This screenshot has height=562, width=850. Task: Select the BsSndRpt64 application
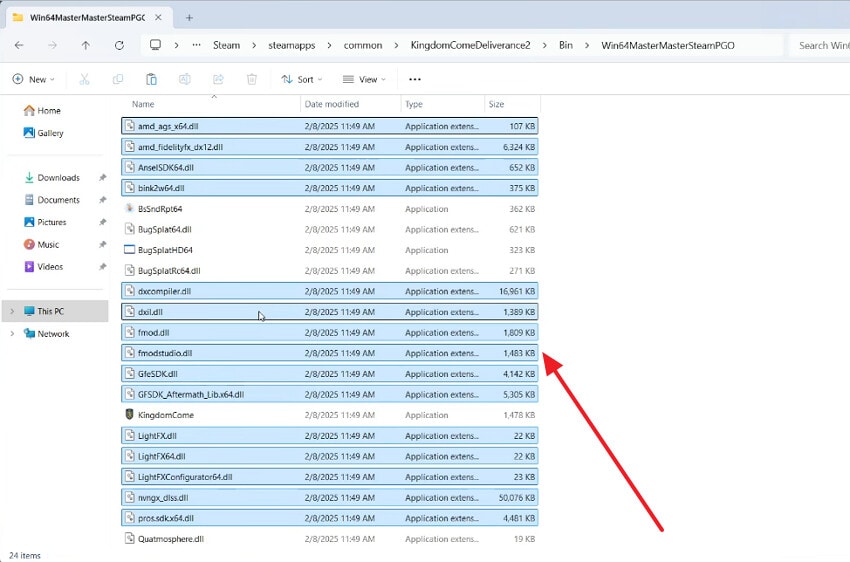coord(330,209)
